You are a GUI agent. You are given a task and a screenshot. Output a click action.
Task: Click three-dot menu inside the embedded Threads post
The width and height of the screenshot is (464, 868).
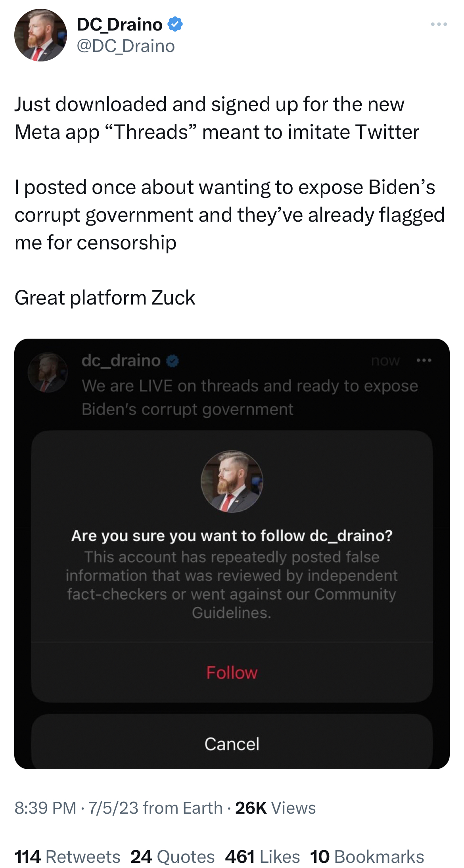[x=424, y=360]
